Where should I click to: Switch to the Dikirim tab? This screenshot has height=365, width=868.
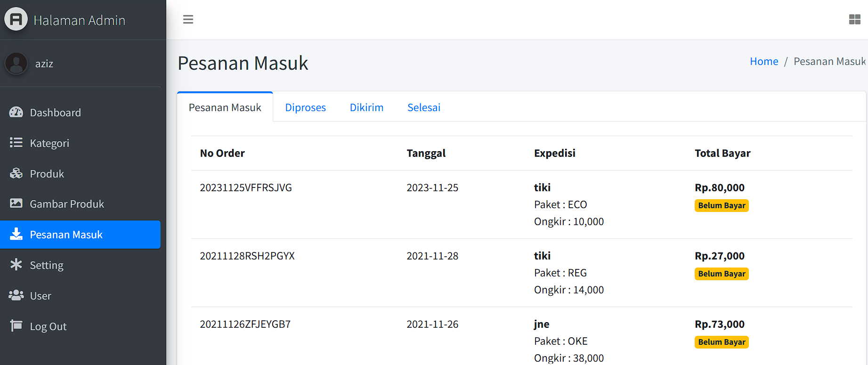(366, 107)
